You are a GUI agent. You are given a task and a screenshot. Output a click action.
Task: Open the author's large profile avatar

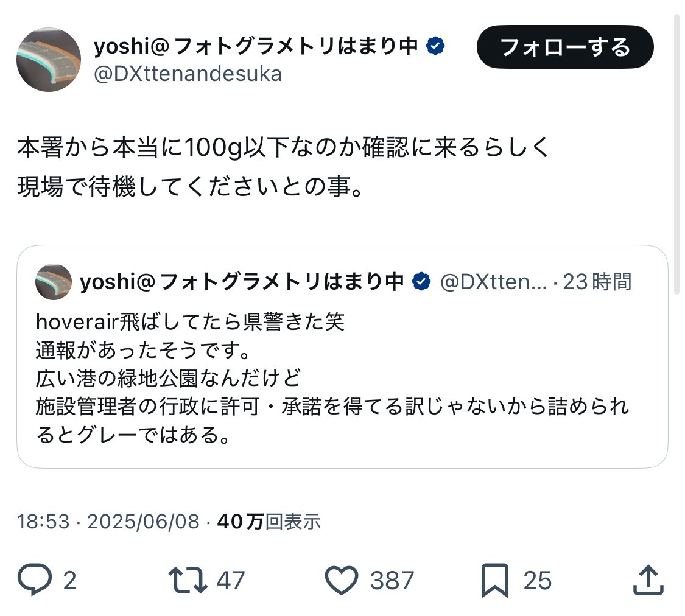[49, 60]
